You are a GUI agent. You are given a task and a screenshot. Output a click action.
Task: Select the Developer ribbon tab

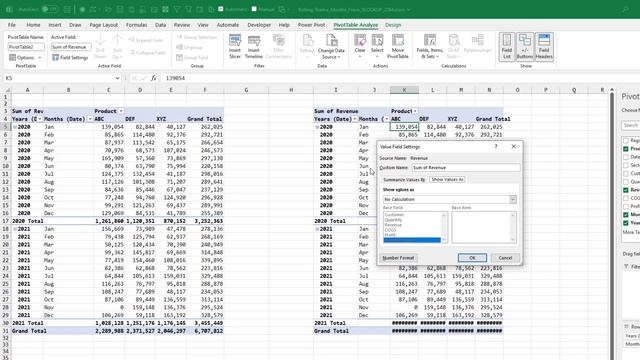pyautogui.click(x=259, y=25)
